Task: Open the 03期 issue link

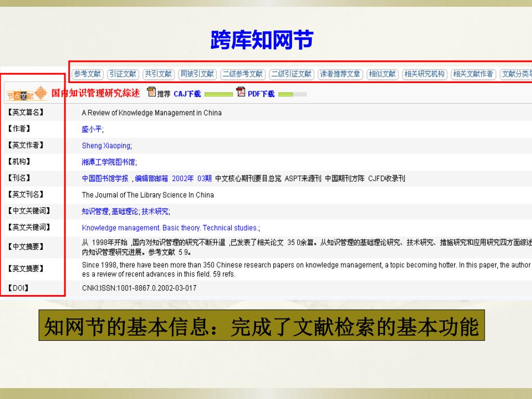Action: tap(204, 179)
